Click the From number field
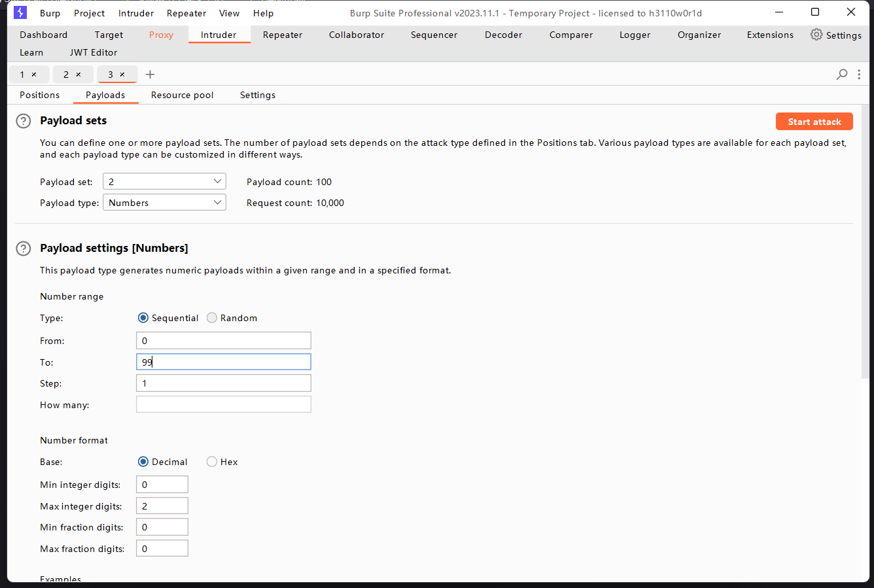This screenshot has width=874, height=588. [224, 340]
